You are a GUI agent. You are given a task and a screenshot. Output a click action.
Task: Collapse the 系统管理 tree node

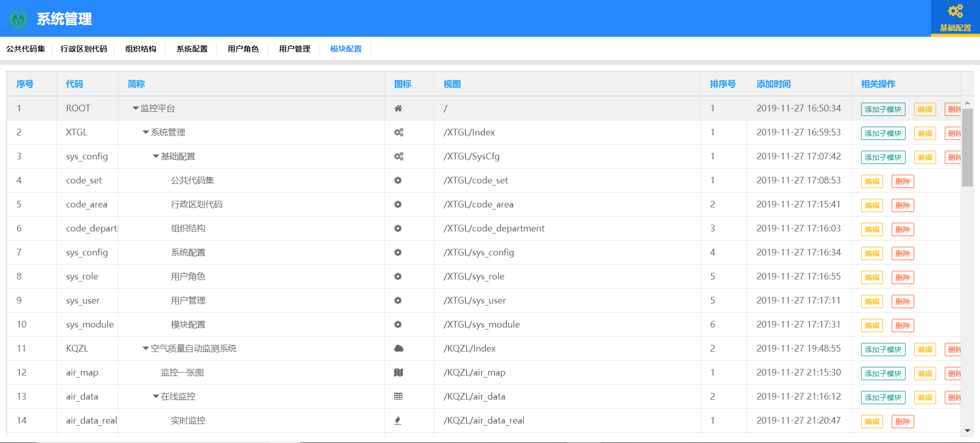(146, 132)
